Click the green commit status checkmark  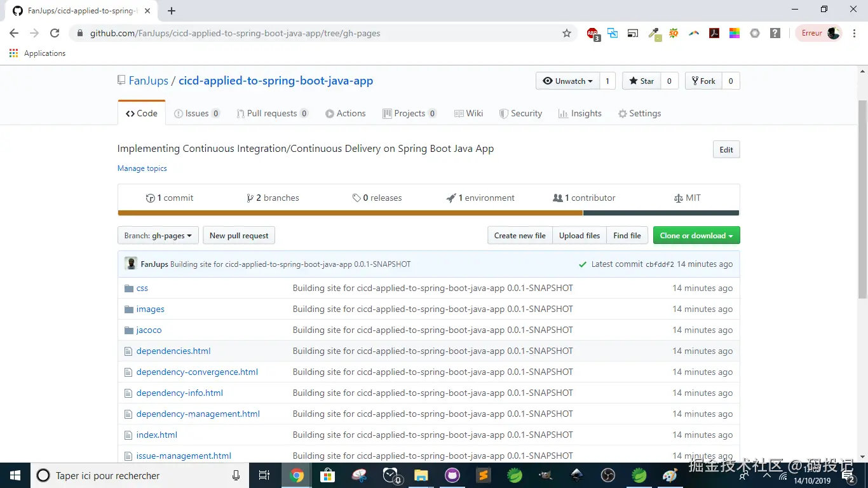pyautogui.click(x=583, y=264)
